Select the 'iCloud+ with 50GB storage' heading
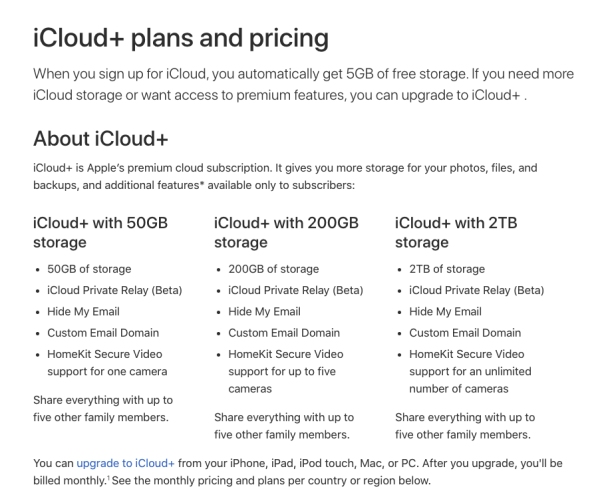 pyautogui.click(x=100, y=233)
